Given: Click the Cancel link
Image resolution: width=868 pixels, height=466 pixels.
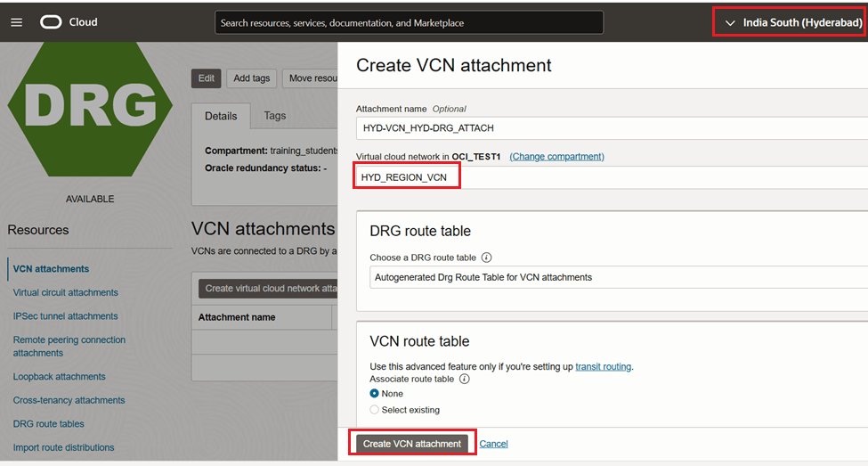Looking at the screenshot, I should [493, 444].
